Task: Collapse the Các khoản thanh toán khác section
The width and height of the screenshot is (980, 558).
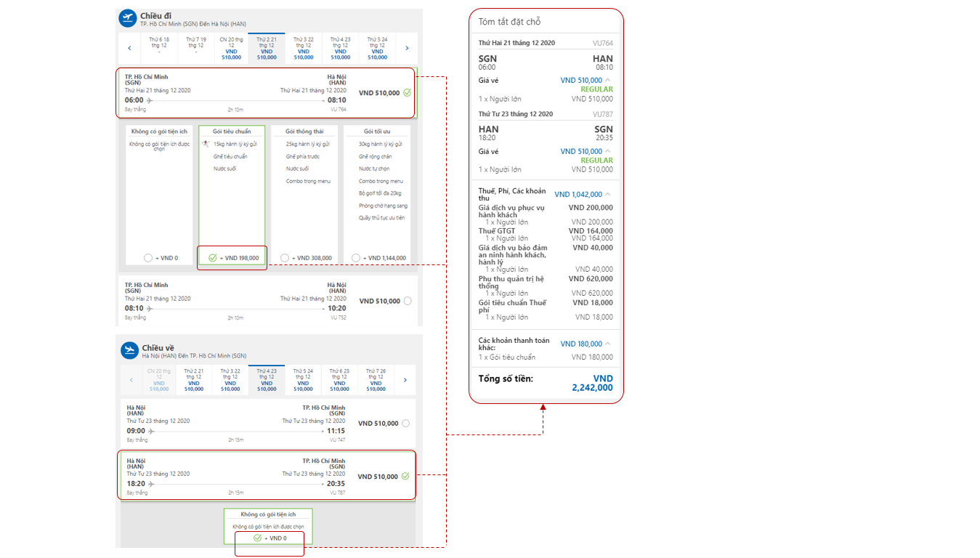Action: 608,344
